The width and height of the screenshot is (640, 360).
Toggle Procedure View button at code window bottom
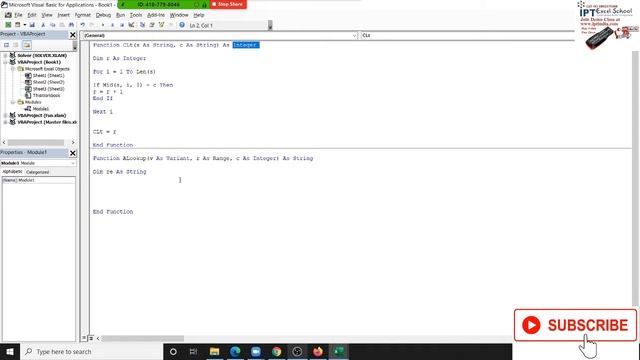(x=84, y=338)
